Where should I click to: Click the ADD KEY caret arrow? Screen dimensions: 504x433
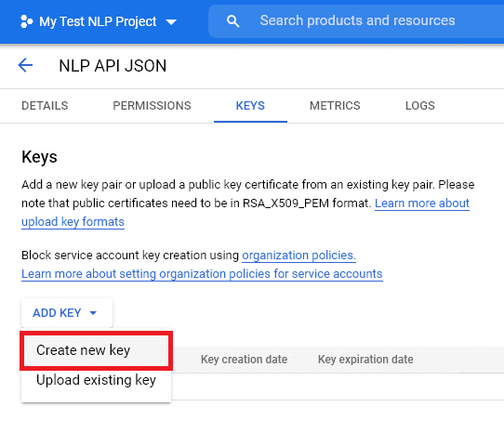point(93,313)
